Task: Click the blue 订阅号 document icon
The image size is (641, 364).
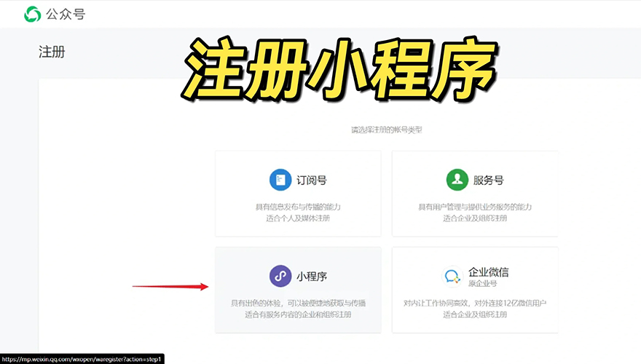Action: click(280, 180)
